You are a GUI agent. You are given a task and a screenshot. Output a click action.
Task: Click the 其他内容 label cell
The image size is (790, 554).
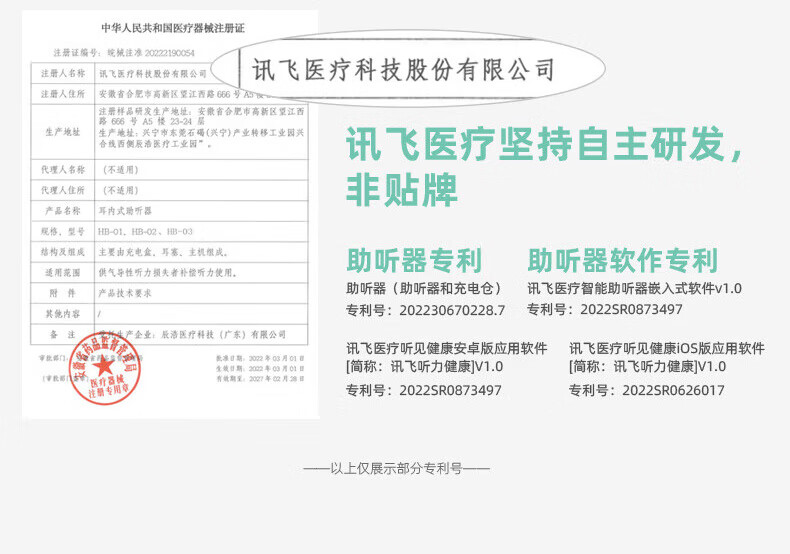[x=63, y=314]
